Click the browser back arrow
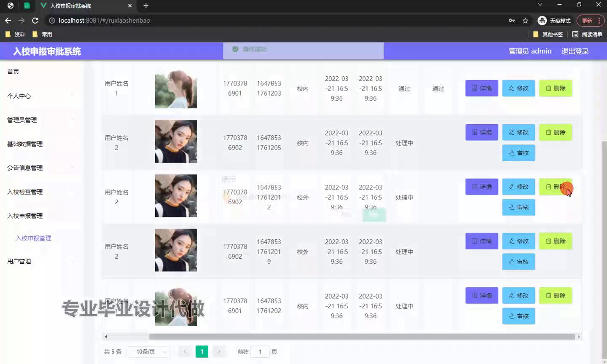This screenshot has width=607, height=364. pos(8,21)
